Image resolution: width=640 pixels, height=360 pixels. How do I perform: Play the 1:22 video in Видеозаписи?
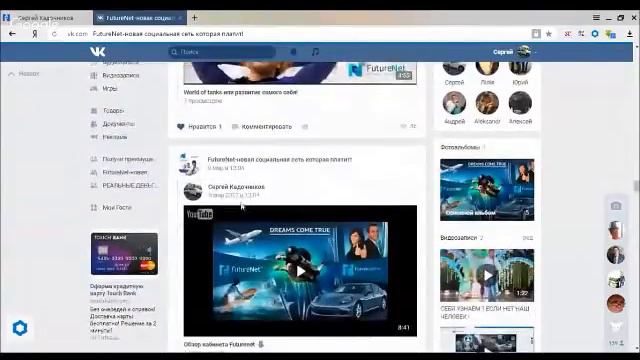click(x=487, y=276)
